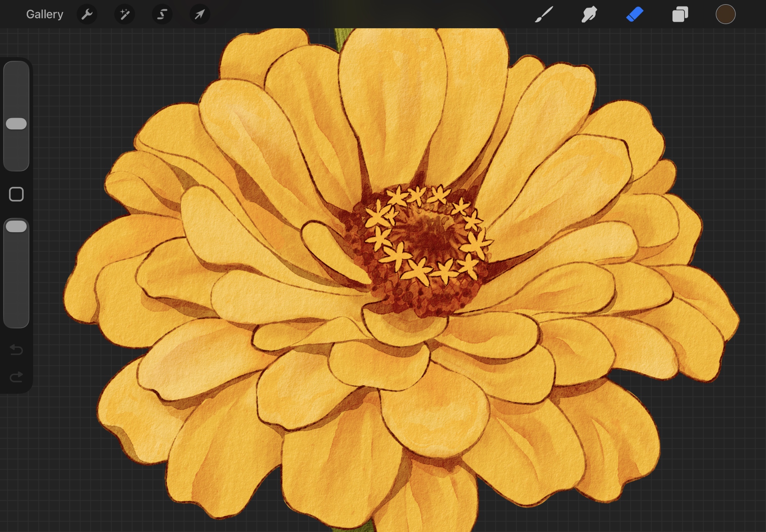Image resolution: width=766 pixels, height=532 pixels.
Task: Activate the Selection S-shaped tool
Action: (162, 15)
